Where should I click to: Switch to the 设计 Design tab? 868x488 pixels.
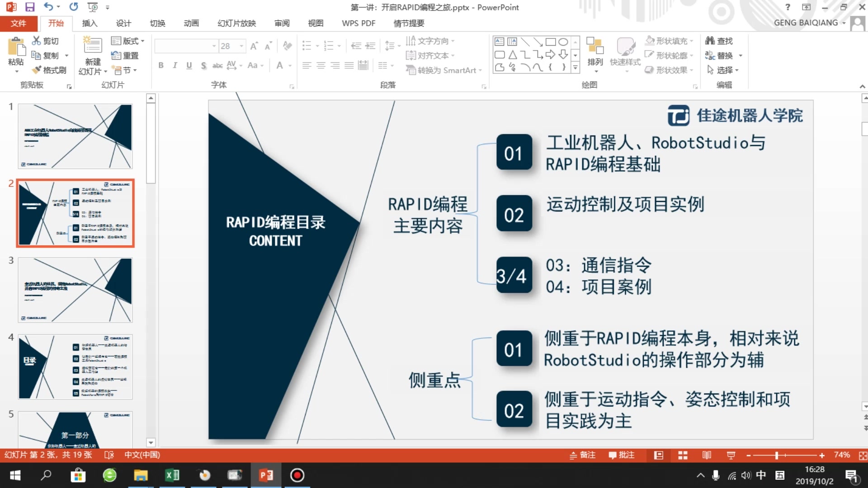123,23
